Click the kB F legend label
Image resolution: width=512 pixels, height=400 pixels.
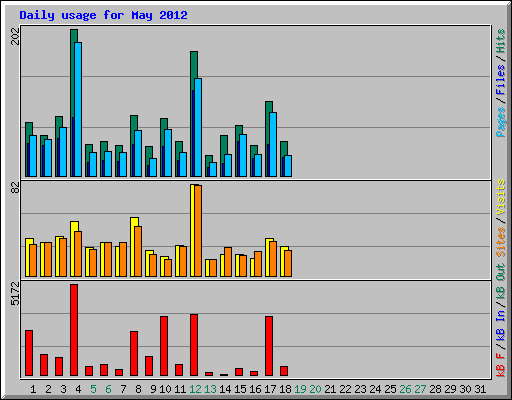tap(501, 365)
